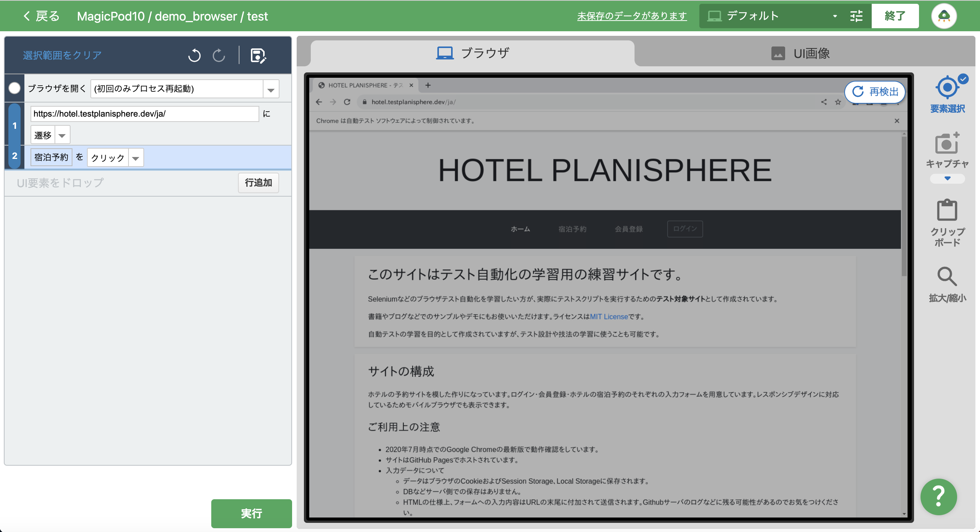Switch to the ブラウザ tab
This screenshot has width=980, height=532.
tap(472, 53)
